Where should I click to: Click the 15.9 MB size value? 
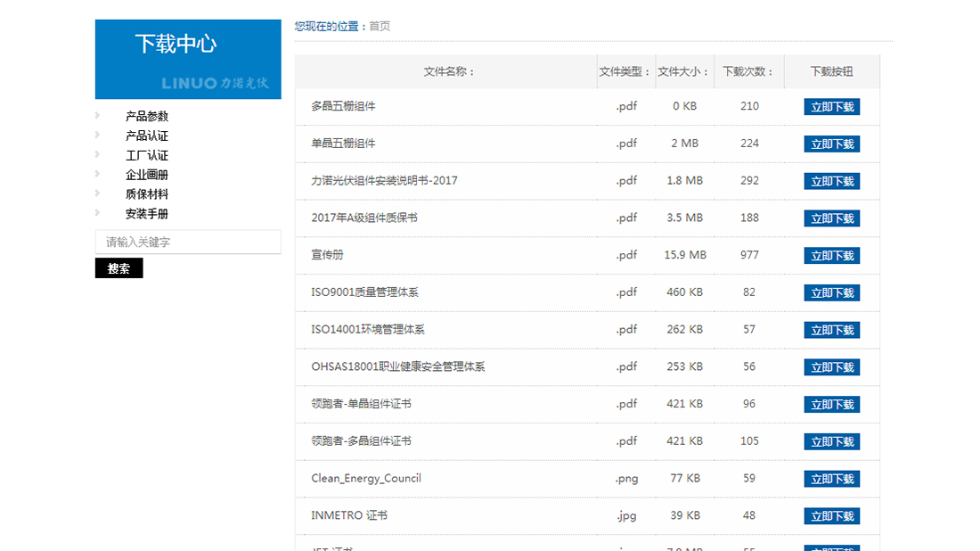[x=685, y=255]
